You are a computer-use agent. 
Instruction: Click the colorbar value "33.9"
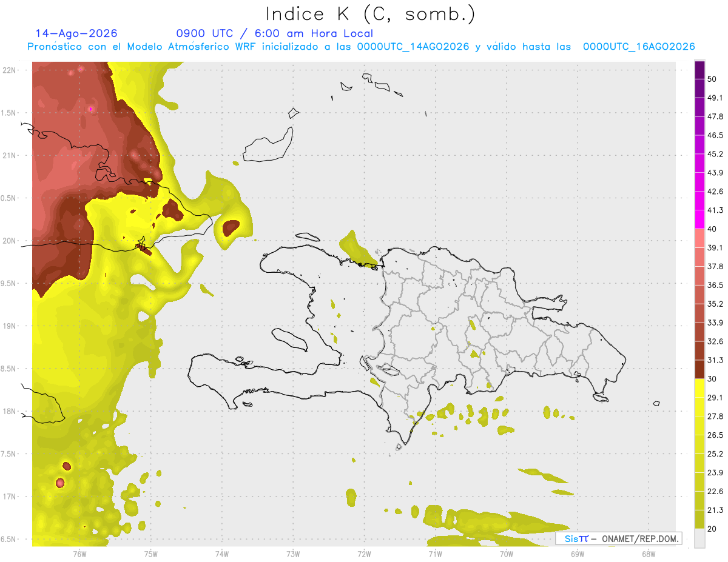[x=715, y=323]
